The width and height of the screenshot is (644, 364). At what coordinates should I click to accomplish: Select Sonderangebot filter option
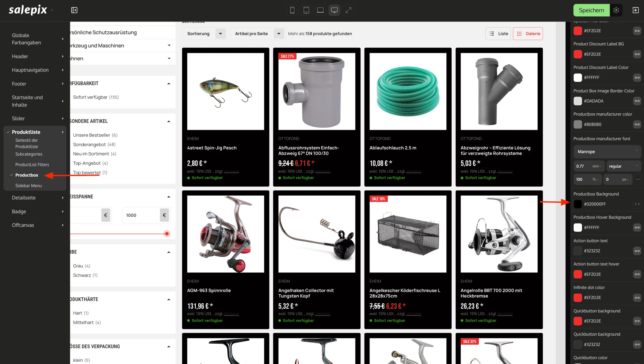[94, 145]
